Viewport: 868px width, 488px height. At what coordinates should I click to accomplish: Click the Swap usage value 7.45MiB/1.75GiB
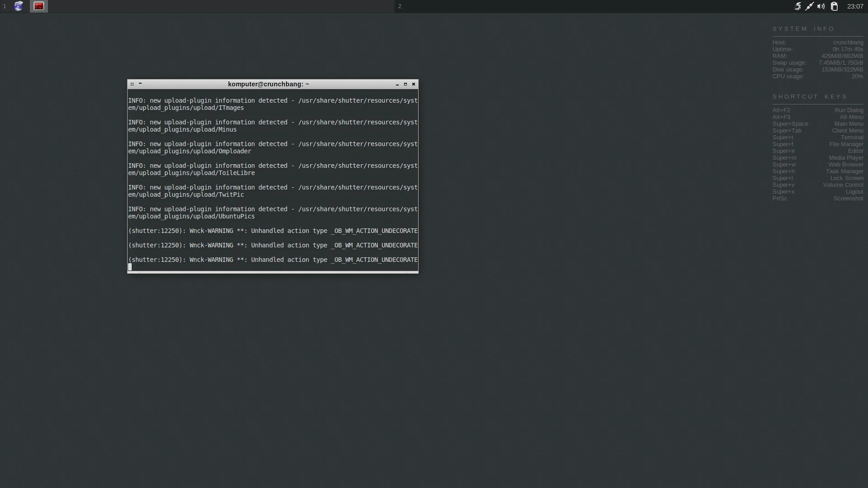coord(841,63)
